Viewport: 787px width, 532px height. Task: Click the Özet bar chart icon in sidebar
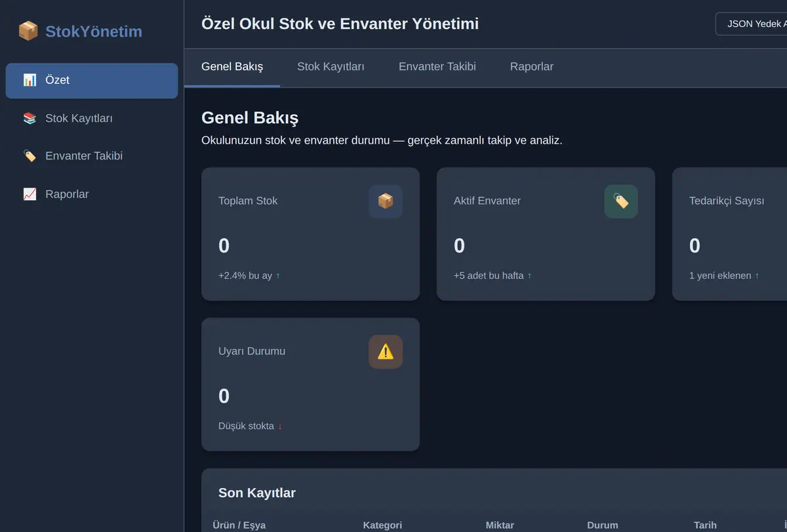[30, 80]
